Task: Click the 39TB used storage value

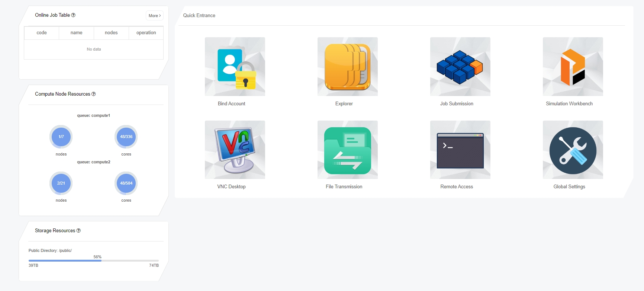Action: (33, 265)
